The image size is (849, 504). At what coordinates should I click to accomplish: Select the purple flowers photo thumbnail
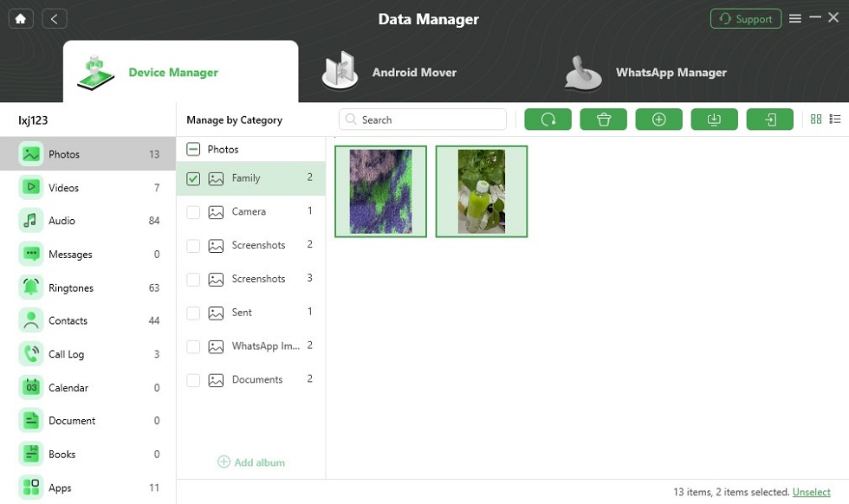tap(380, 191)
